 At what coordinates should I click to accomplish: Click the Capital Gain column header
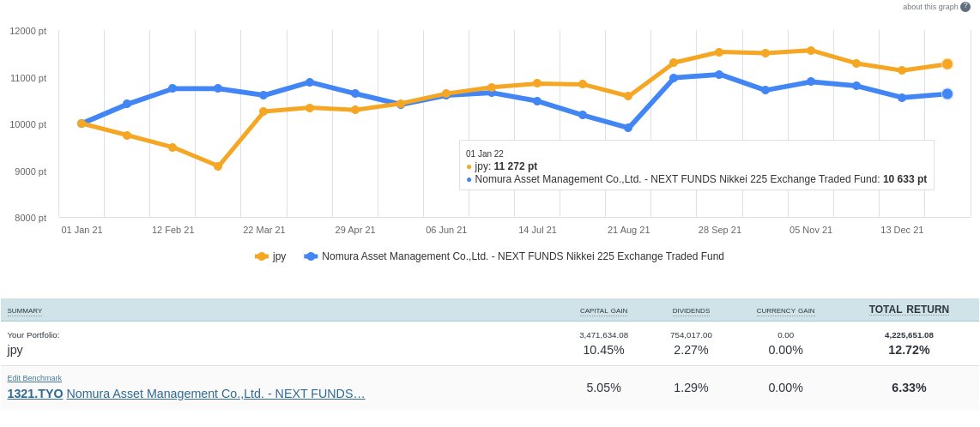(603, 310)
